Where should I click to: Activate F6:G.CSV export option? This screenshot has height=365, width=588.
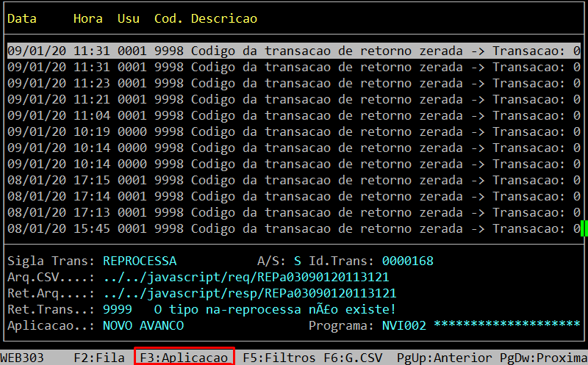click(353, 357)
